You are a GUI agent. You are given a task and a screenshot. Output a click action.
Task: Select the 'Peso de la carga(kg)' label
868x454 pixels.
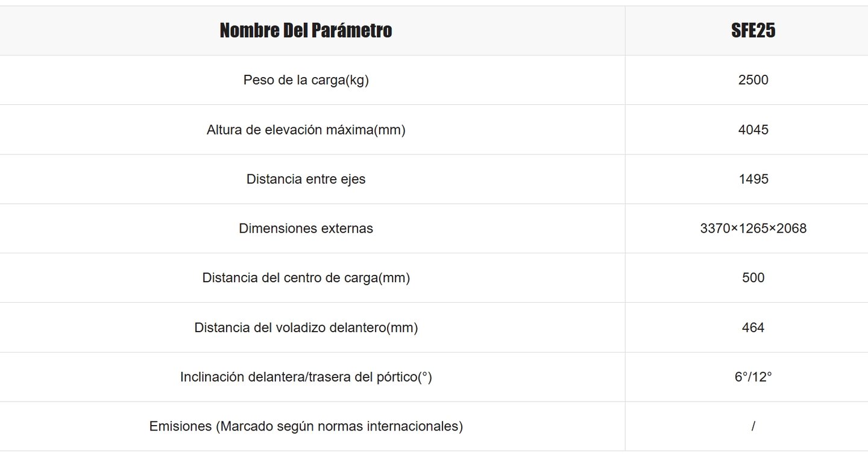[306, 80]
